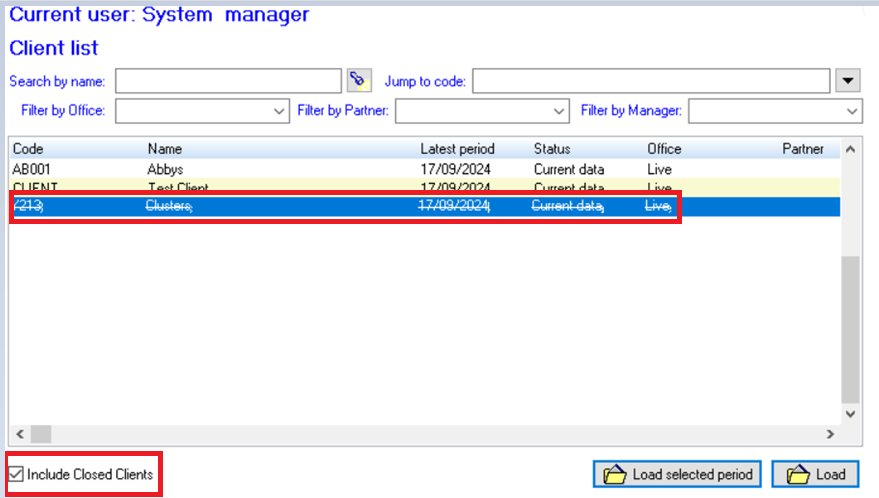The width and height of the screenshot is (879, 498).
Task: Click the vertical scrollbar up arrow
Action: [850, 149]
